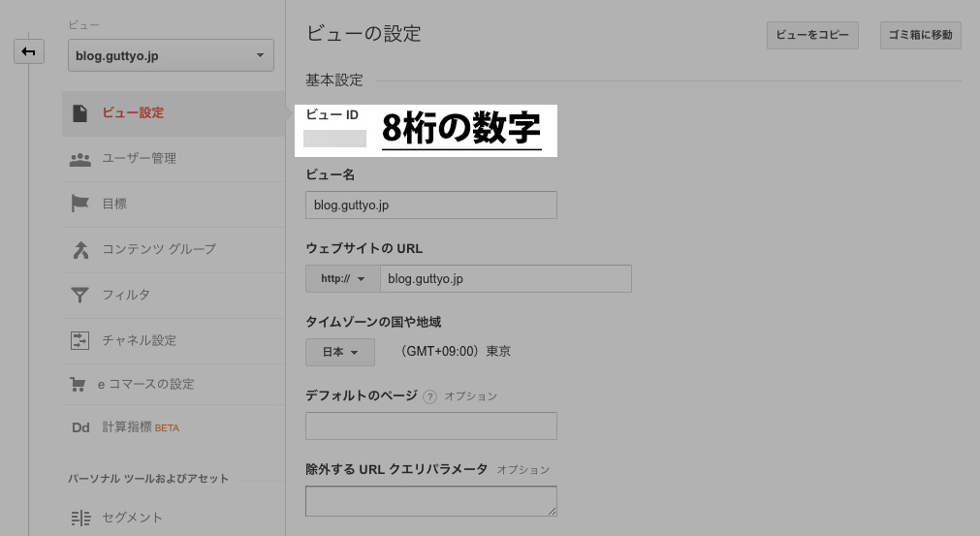Click the back arrow icon button

pos(29,51)
